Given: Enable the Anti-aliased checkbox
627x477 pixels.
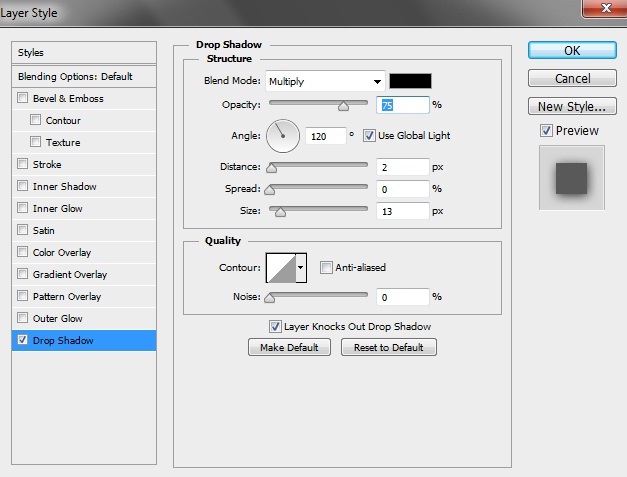Looking at the screenshot, I should point(326,267).
